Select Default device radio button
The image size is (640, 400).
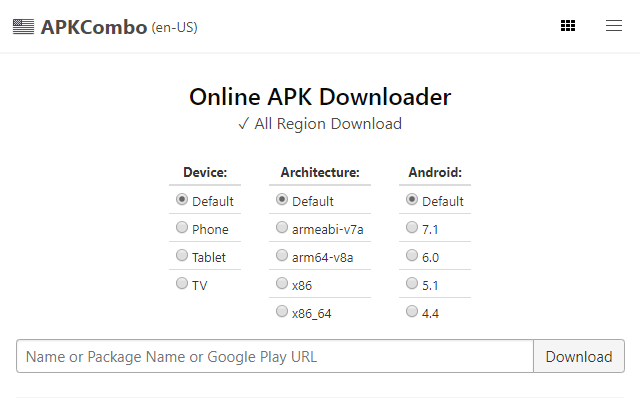pos(182,200)
